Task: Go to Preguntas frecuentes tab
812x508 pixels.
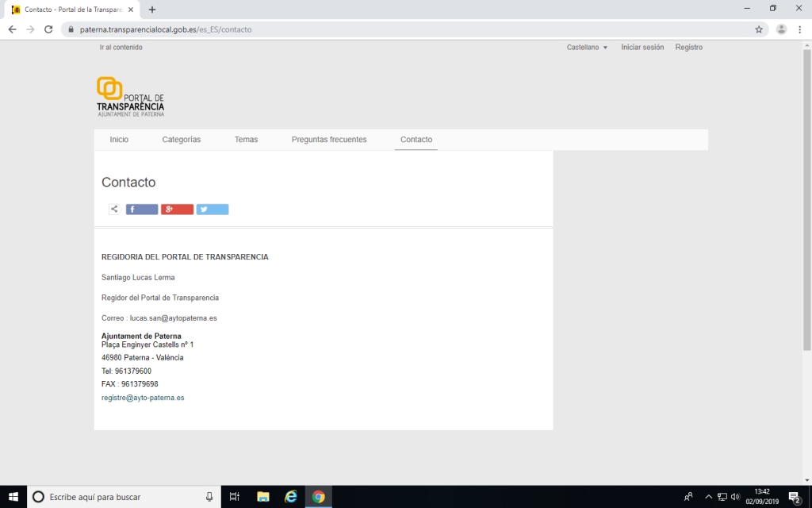Action: tap(329, 140)
